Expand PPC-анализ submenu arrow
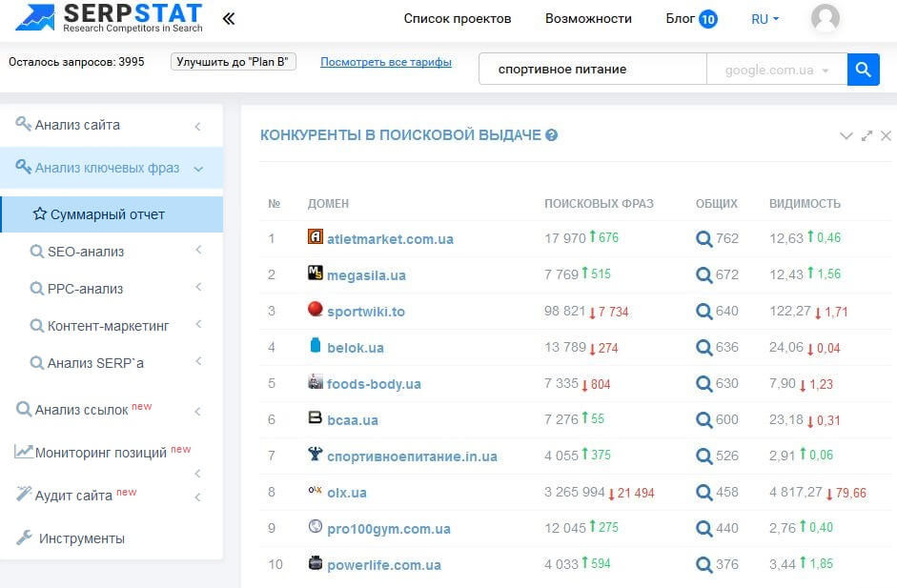This screenshot has height=588, width=897. click(x=198, y=287)
